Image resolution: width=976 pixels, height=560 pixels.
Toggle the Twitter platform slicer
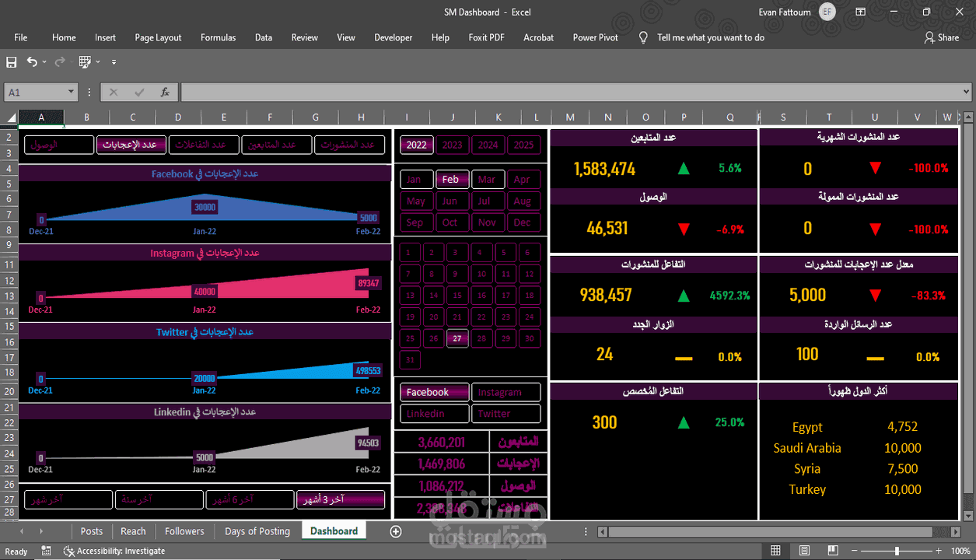[506, 414]
